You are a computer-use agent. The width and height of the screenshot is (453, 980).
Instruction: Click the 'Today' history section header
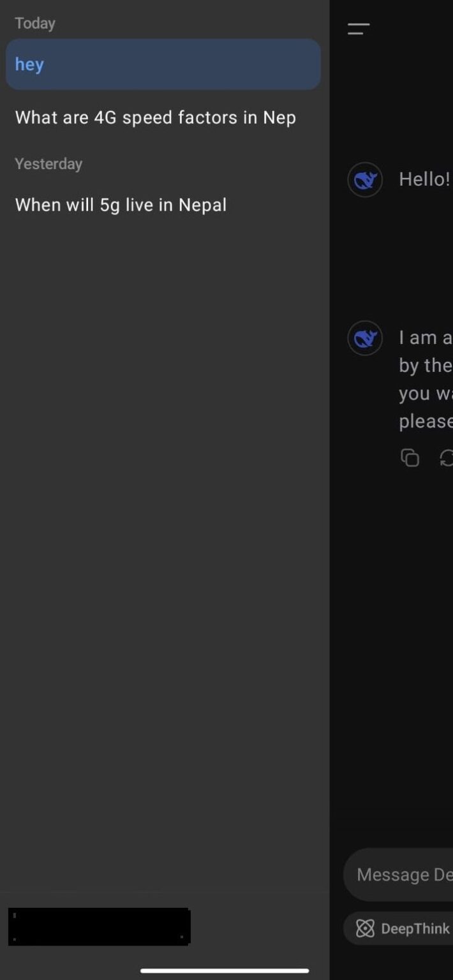tap(35, 24)
